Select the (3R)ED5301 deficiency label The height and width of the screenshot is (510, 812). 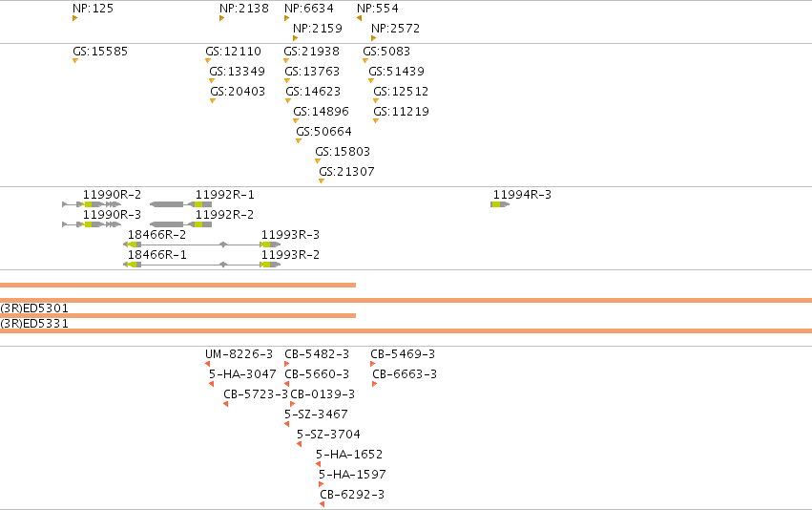34,308
